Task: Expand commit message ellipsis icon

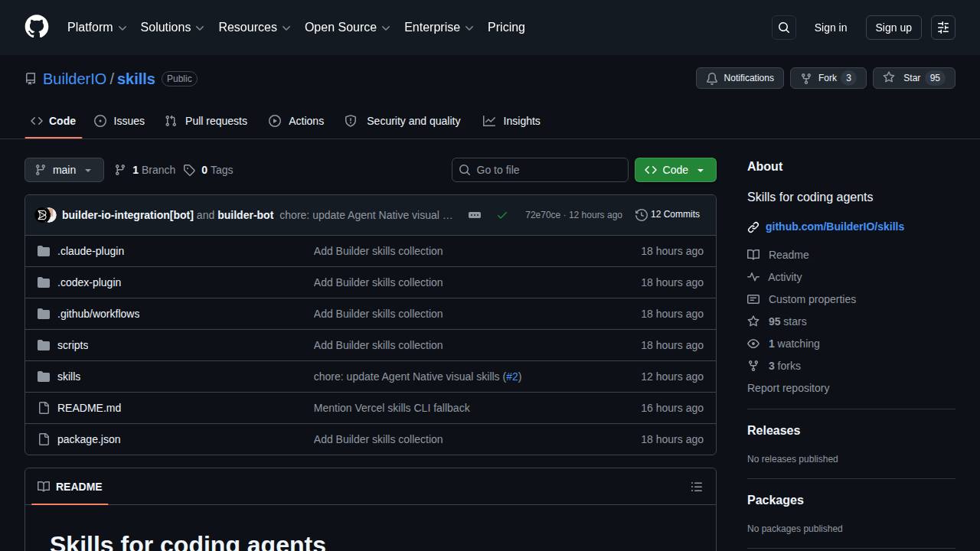Action: click(475, 215)
